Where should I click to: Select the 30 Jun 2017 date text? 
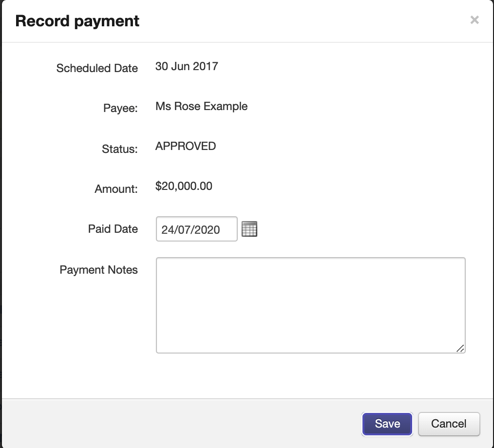pos(187,66)
